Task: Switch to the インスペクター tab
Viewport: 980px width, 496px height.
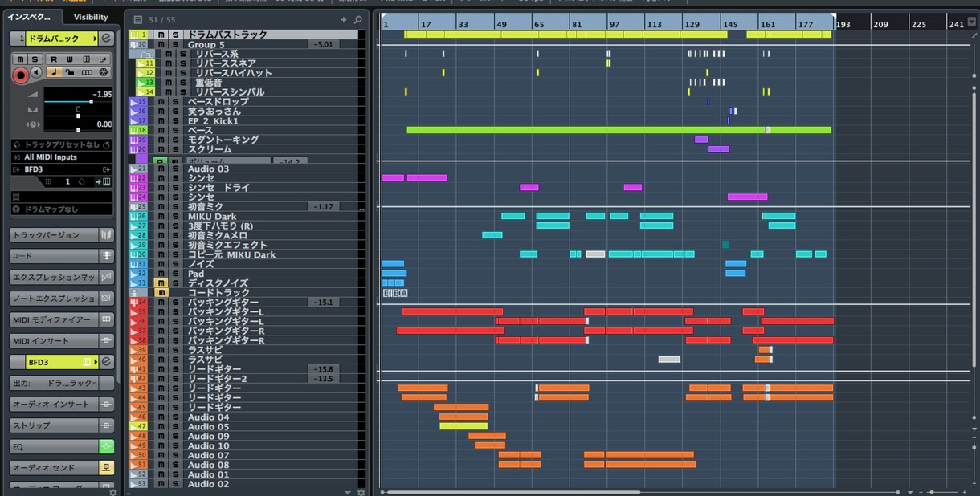Action: (x=32, y=17)
